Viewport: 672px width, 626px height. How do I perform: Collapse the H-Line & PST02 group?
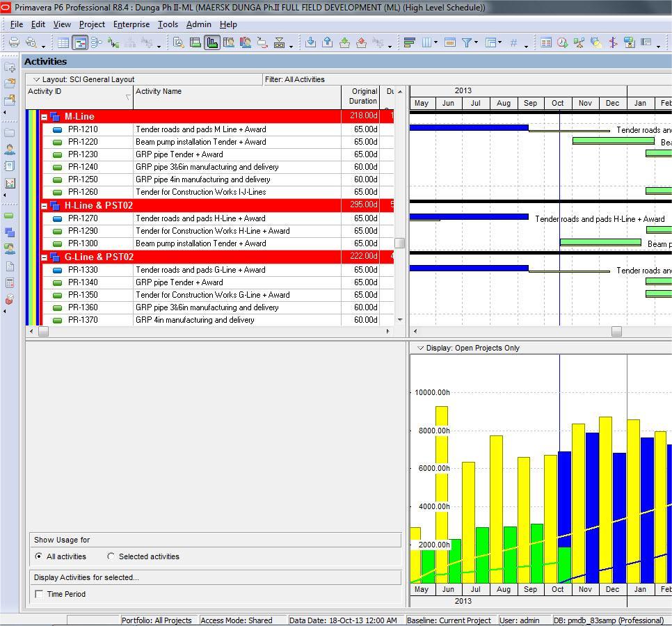44,206
